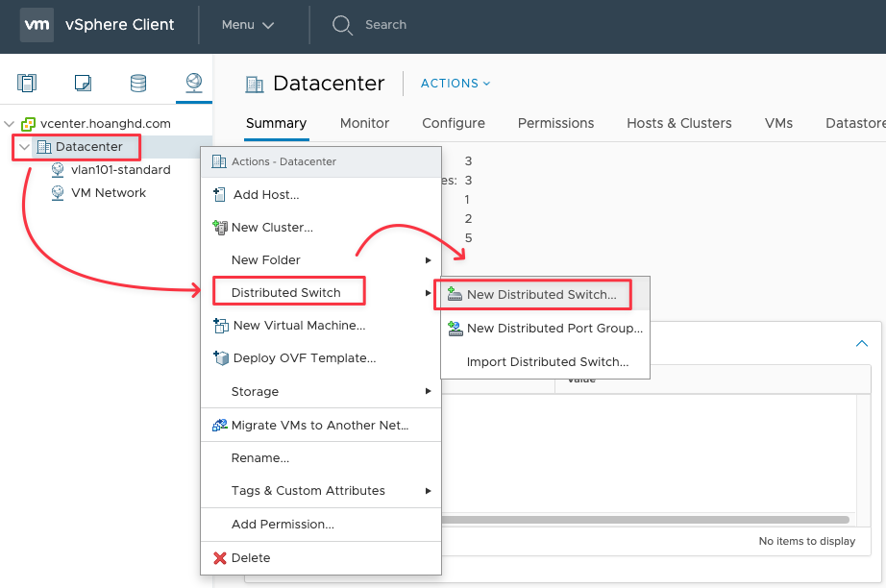The height and width of the screenshot is (588, 886).
Task: Click in the Search field
Action: pos(386,25)
